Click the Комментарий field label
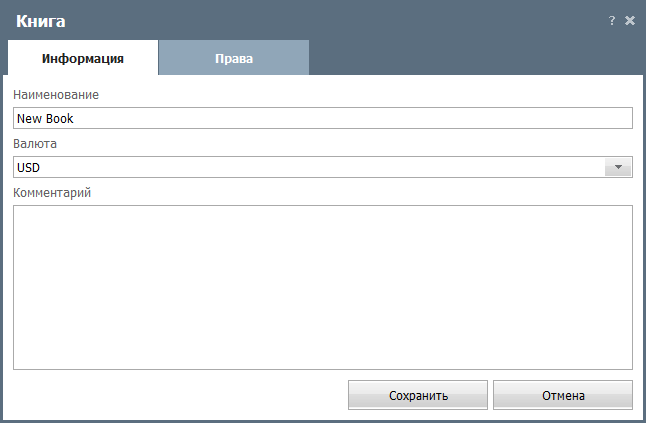This screenshot has width=646, height=423. [52, 193]
